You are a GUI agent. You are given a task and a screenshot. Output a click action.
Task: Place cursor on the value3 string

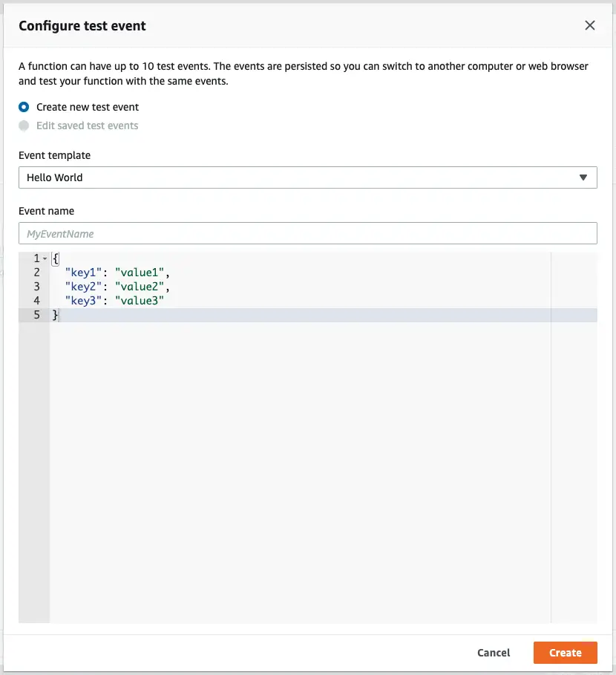pos(140,300)
